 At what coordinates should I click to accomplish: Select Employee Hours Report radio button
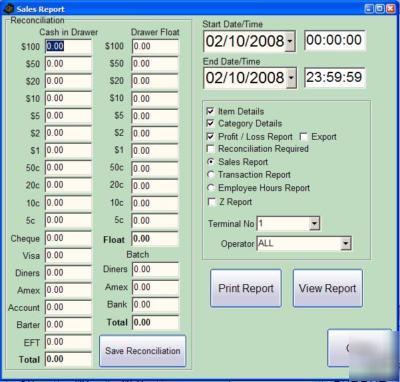click(210, 188)
